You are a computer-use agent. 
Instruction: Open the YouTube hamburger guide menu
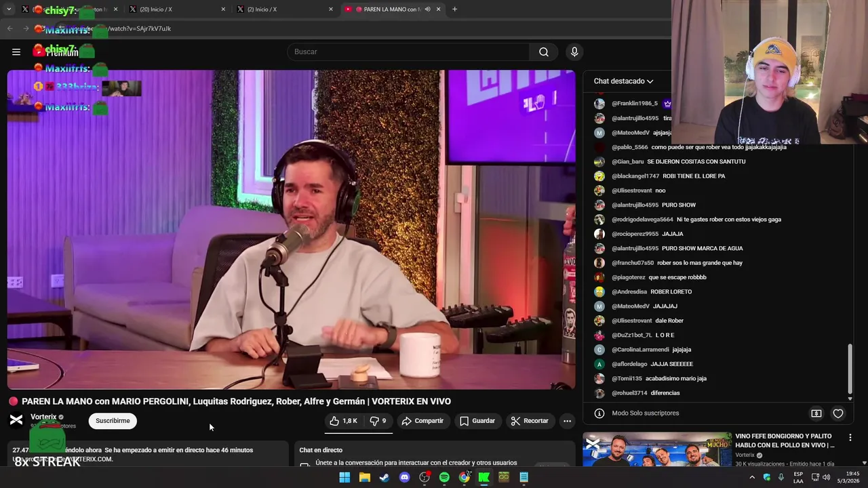[x=16, y=52]
